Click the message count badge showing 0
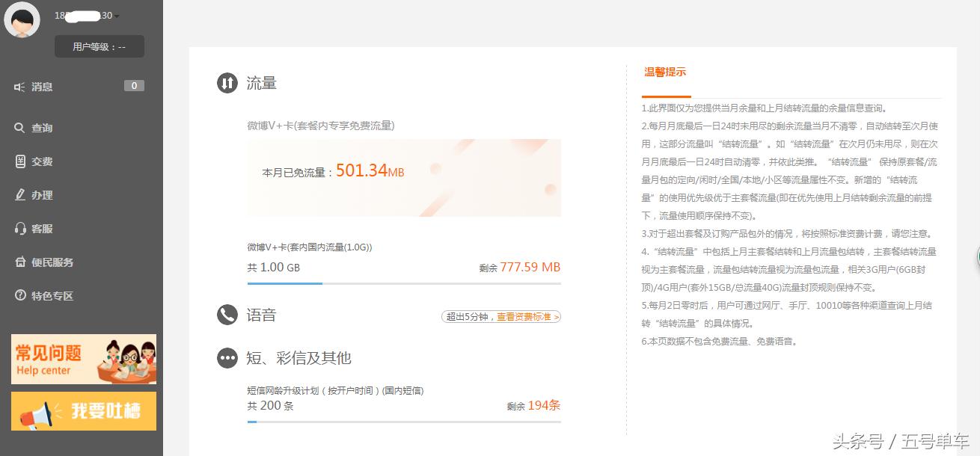The height and width of the screenshot is (456, 980). pos(134,85)
